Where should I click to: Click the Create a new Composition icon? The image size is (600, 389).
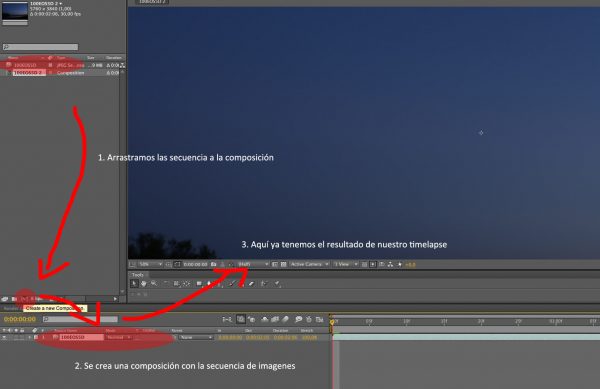pos(24,299)
